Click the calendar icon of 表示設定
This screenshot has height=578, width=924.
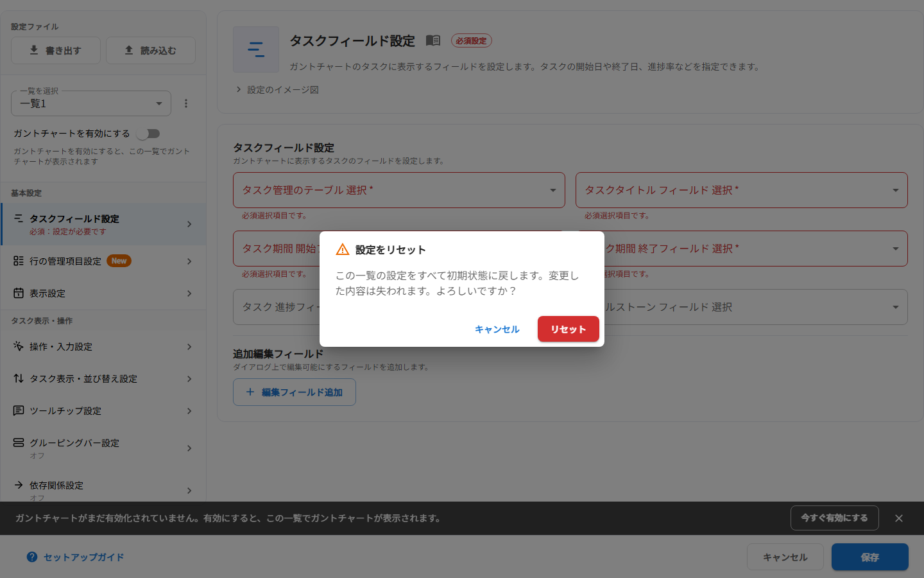point(19,293)
